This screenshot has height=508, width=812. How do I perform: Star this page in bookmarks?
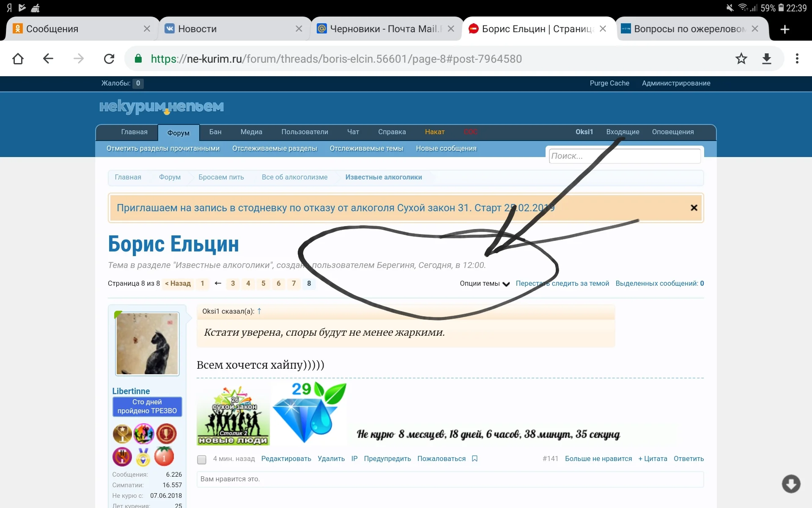click(741, 59)
